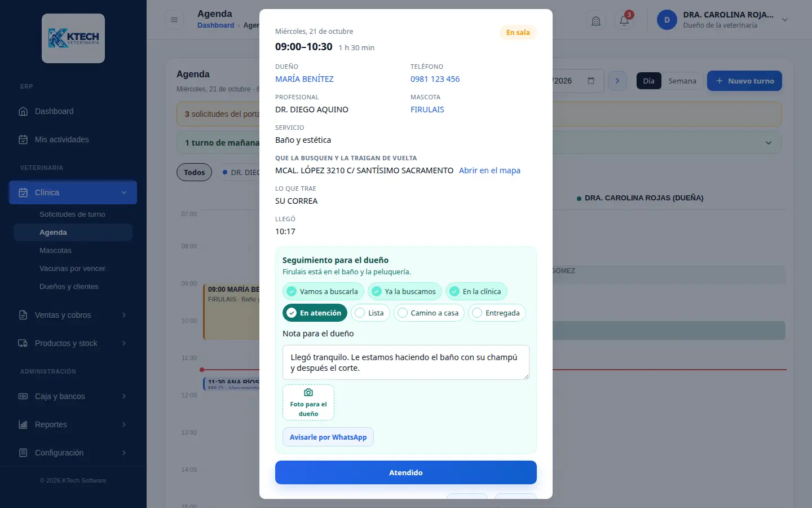Click the notifications bell icon
The image size is (812, 508).
624,20
